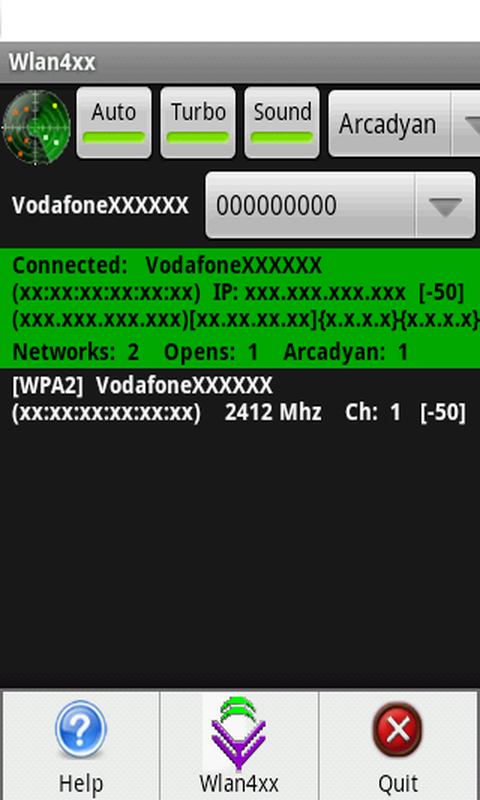
Task: Click the Quit label in bottom bar
Action: pyautogui.click(x=398, y=784)
